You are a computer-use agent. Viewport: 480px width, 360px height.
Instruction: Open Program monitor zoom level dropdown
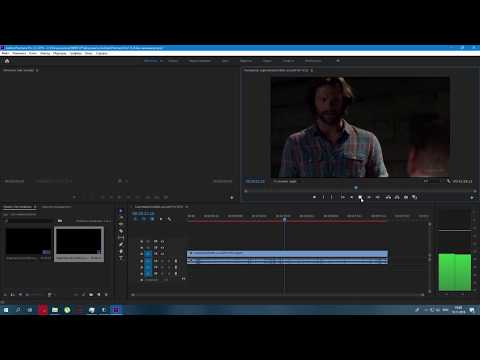tap(287, 181)
